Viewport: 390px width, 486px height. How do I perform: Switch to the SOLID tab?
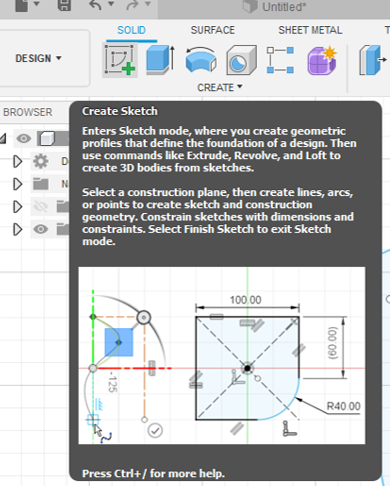pos(131,30)
